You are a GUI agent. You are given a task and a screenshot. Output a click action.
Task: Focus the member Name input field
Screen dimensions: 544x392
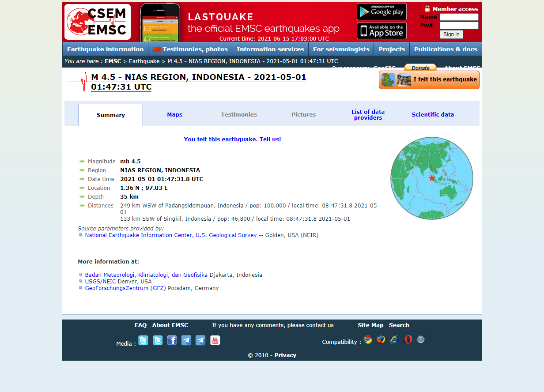[x=459, y=17]
